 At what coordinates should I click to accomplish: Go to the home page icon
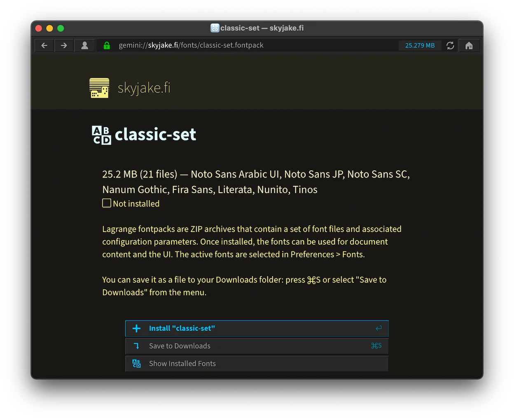click(x=469, y=45)
